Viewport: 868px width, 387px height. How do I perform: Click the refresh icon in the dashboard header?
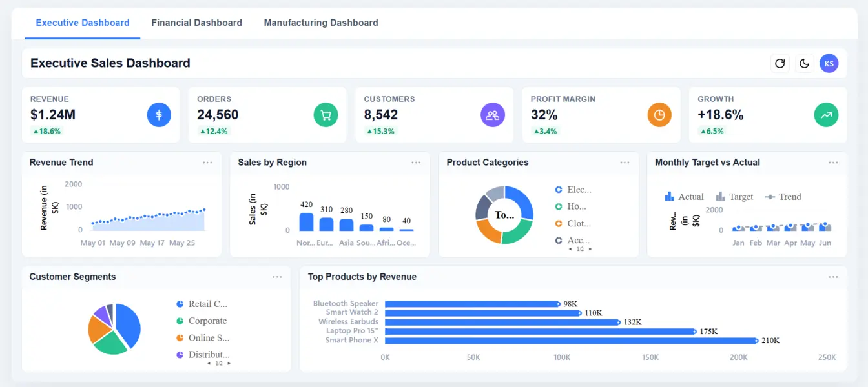(x=780, y=63)
